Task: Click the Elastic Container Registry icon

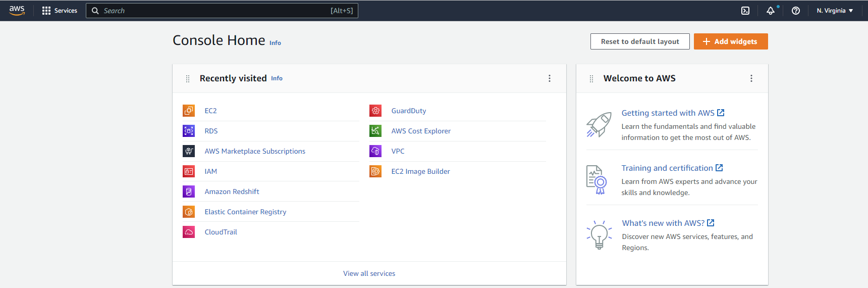Action: pos(189,212)
